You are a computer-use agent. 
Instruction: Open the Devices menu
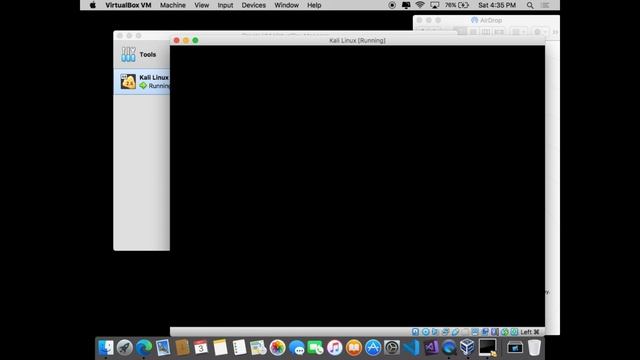(253, 5)
